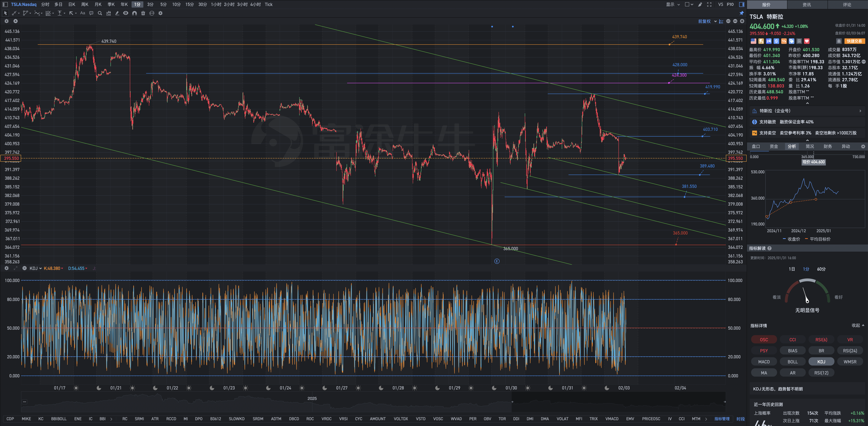Close the KDJ indicator panel
This screenshot has height=426, width=868.
click(25, 268)
